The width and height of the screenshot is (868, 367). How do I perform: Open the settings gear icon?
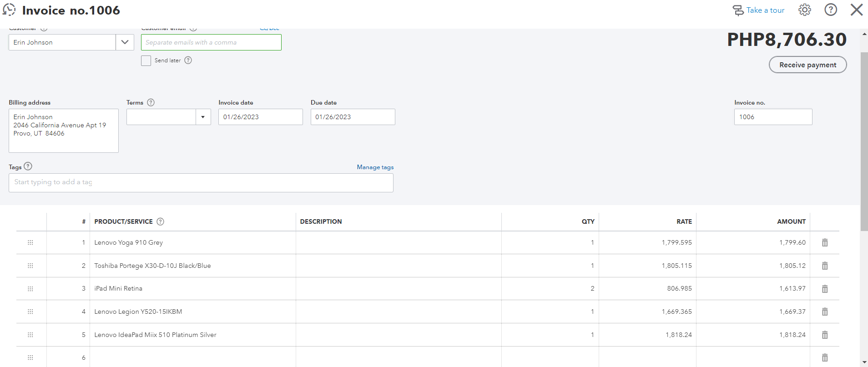point(804,10)
